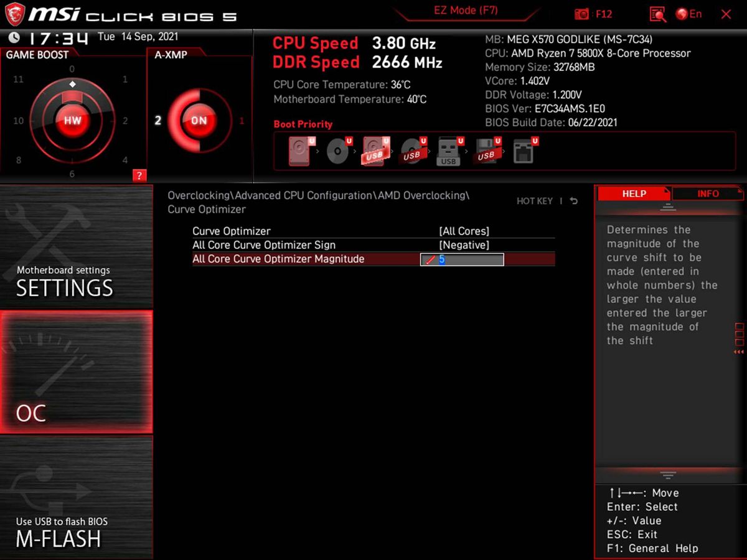Click the CPU Speed 3.80 GHz readout
747x560 pixels.
click(354, 44)
